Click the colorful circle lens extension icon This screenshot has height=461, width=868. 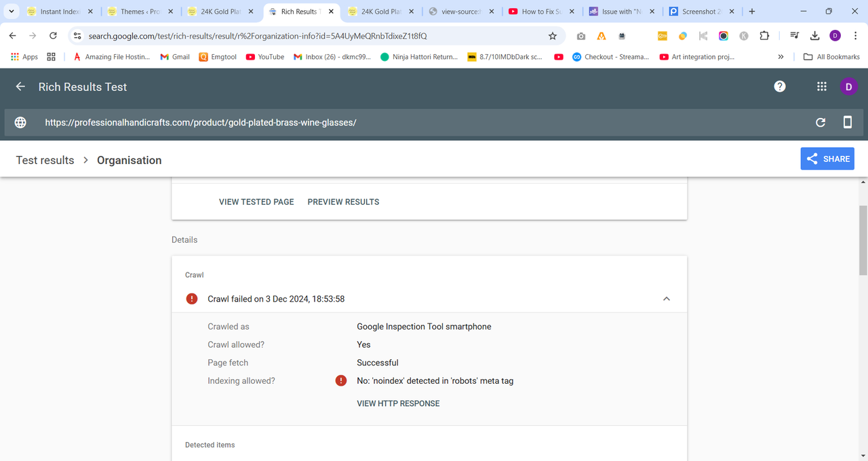pyautogui.click(x=724, y=36)
